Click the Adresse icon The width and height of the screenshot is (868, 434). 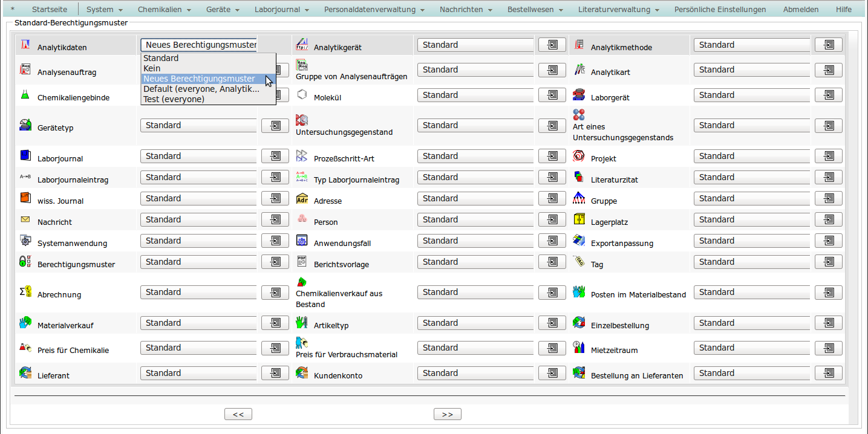(302, 199)
